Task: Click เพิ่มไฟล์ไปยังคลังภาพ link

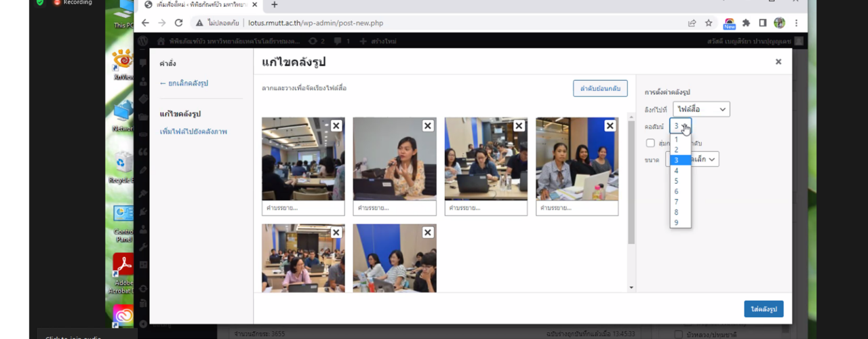Action: (193, 132)
